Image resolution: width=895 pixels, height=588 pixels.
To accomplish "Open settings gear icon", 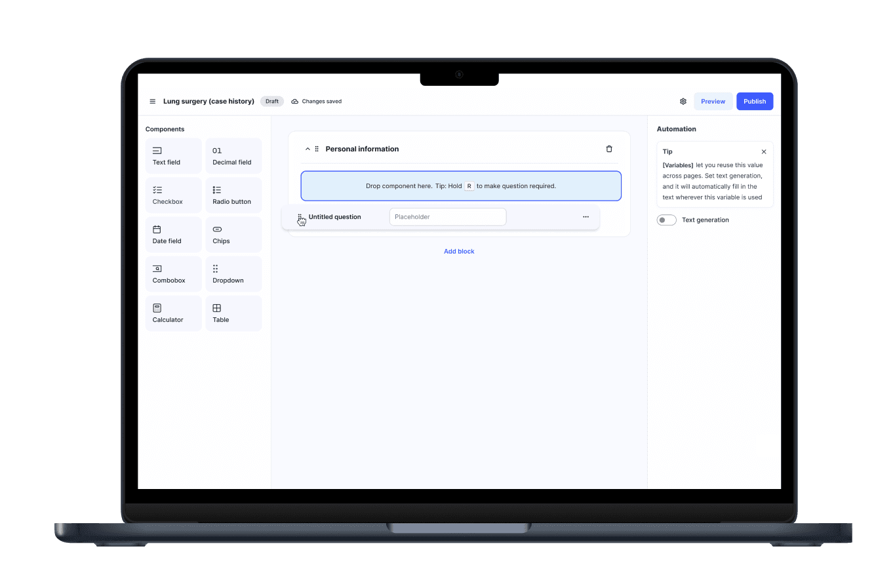I will click(683, 102).
